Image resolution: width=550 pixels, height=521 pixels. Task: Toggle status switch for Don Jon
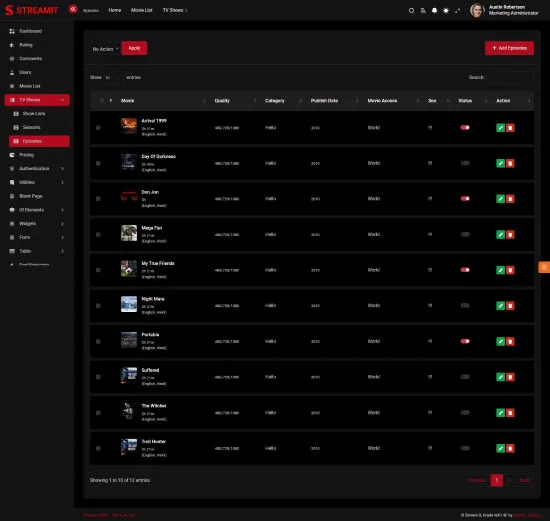click(x=465, y=199)
